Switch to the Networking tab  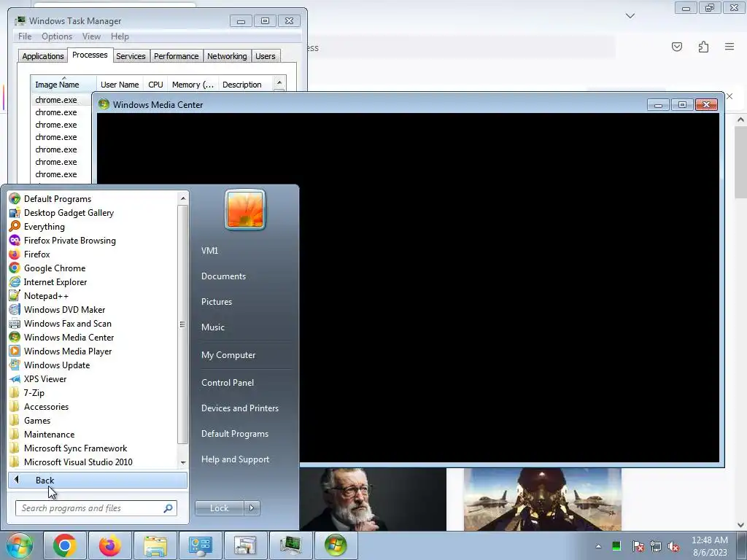(227, 56)
